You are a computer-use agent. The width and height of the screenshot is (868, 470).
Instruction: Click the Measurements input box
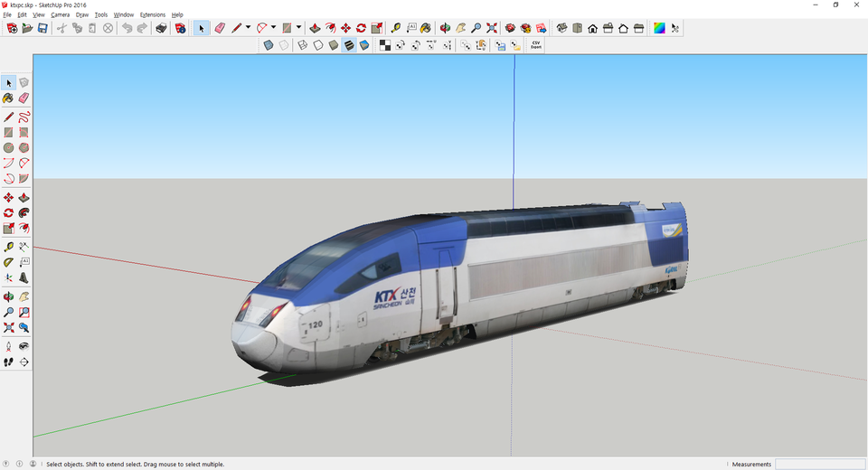click(819, 464)
